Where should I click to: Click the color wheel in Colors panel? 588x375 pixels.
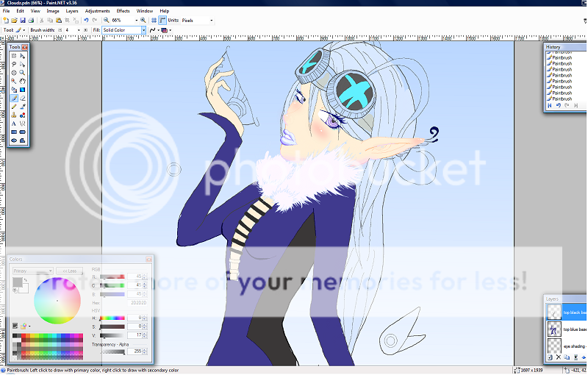pos(57,301)
